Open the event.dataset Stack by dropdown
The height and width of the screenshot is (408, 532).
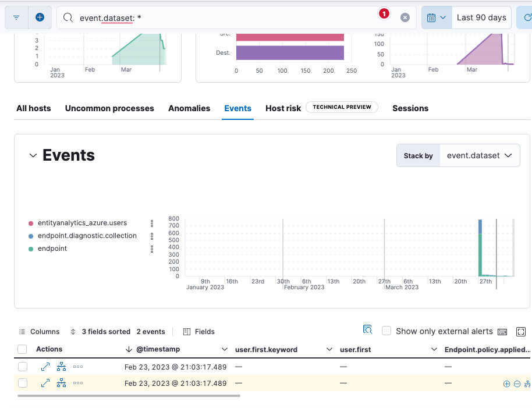coord(480,155)
